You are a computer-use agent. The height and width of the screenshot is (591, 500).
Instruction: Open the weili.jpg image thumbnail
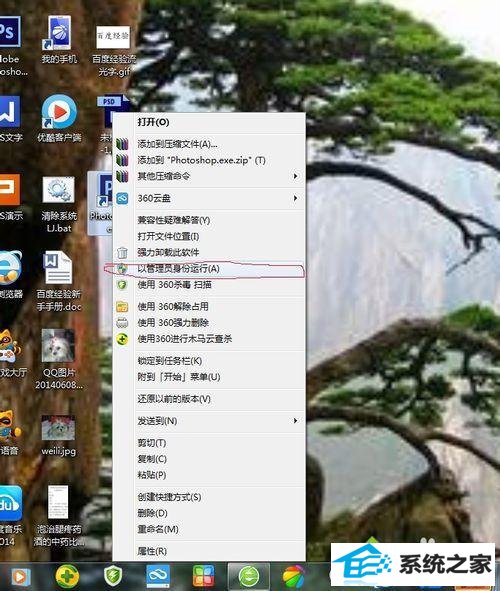58,435
